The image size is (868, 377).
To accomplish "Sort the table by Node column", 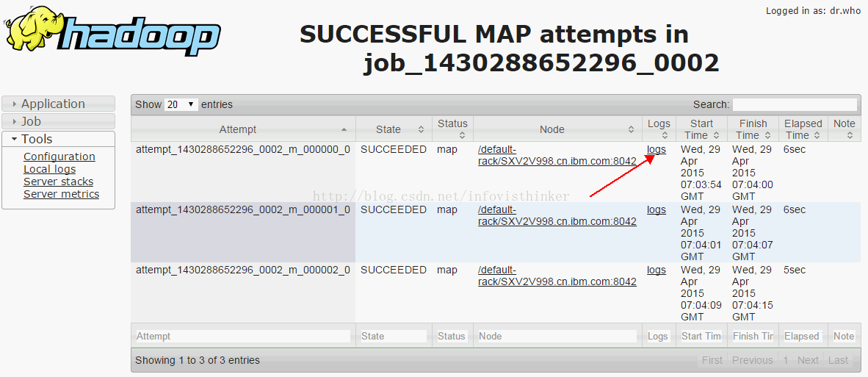I will [557, 129].
